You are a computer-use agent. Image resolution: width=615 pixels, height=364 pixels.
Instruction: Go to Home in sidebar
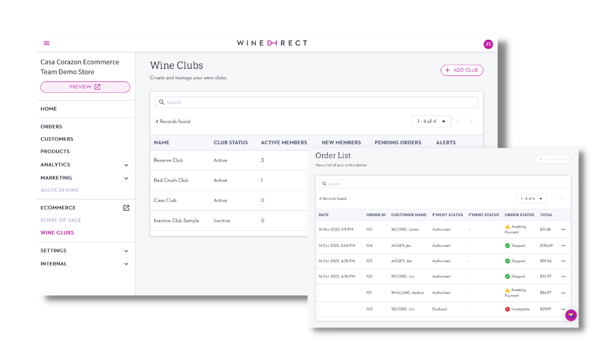pos(48,109)
